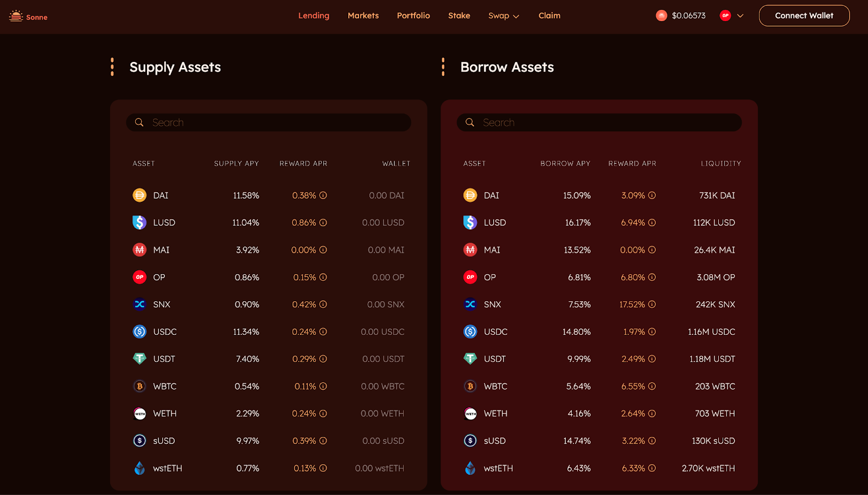This screenshot has height=495, width=868.
Task: Show info for DAI supply reward 0.38%
Action: 323,195
